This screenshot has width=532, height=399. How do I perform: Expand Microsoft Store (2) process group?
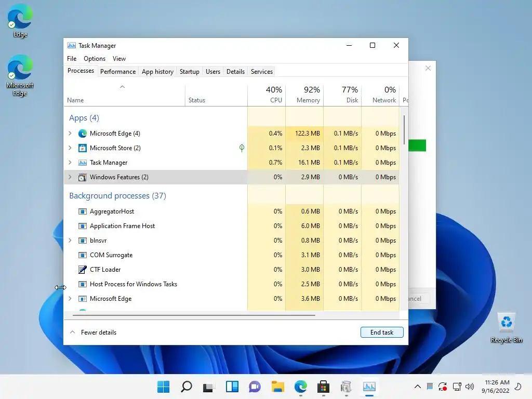[x=70, y=148]
